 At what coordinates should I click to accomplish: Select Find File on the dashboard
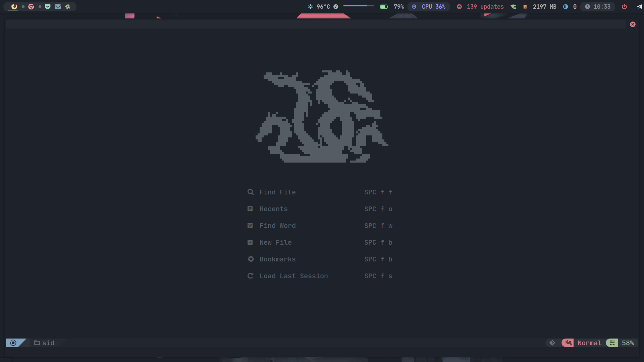click(277, 192)
